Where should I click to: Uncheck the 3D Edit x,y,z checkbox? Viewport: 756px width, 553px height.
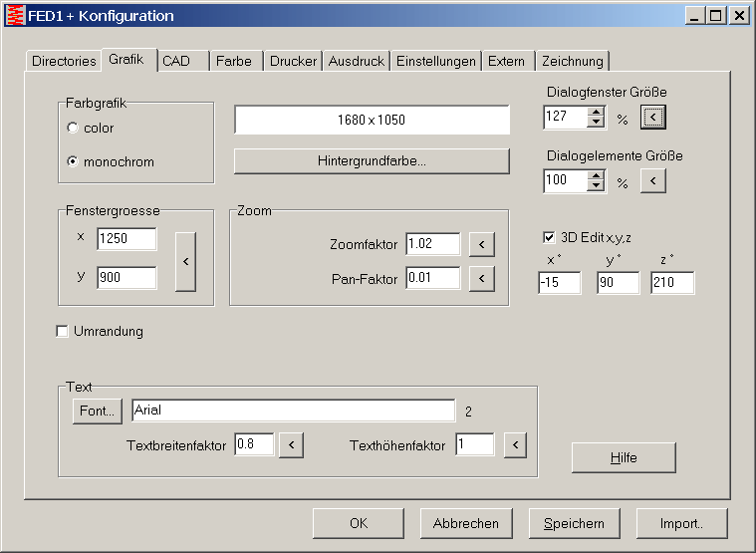(x=549, y=237)
